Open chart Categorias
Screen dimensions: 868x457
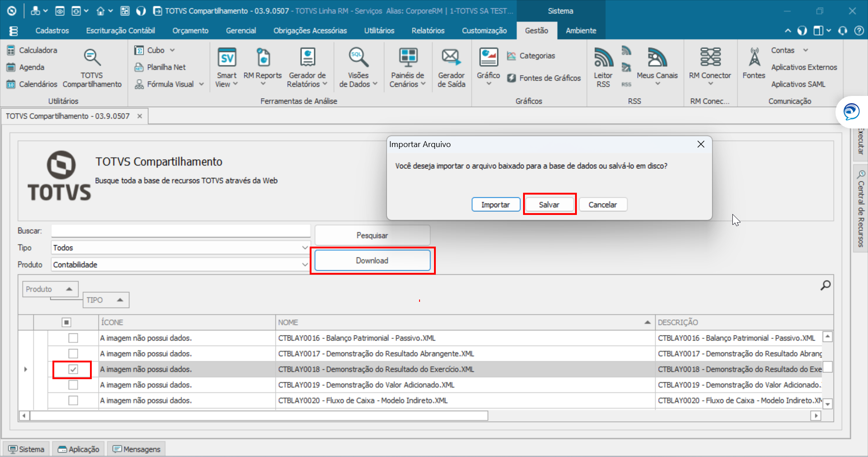click(531, 56)
